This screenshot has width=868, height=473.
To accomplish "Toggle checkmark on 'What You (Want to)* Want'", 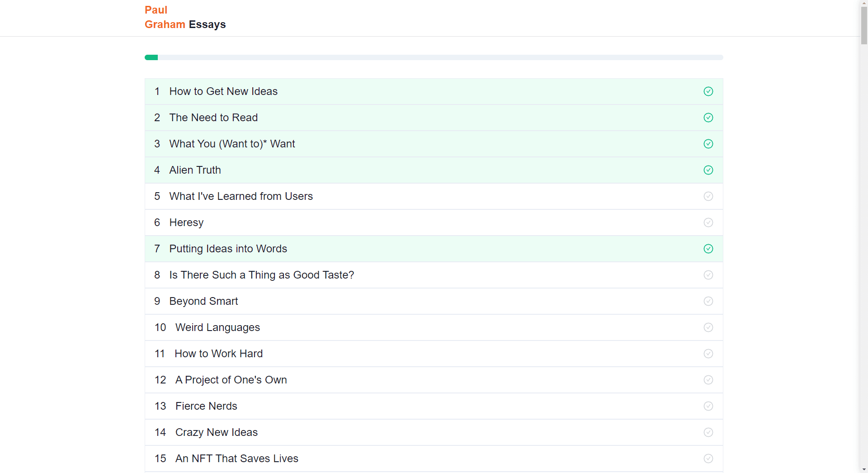I will [x=708, y=144].
